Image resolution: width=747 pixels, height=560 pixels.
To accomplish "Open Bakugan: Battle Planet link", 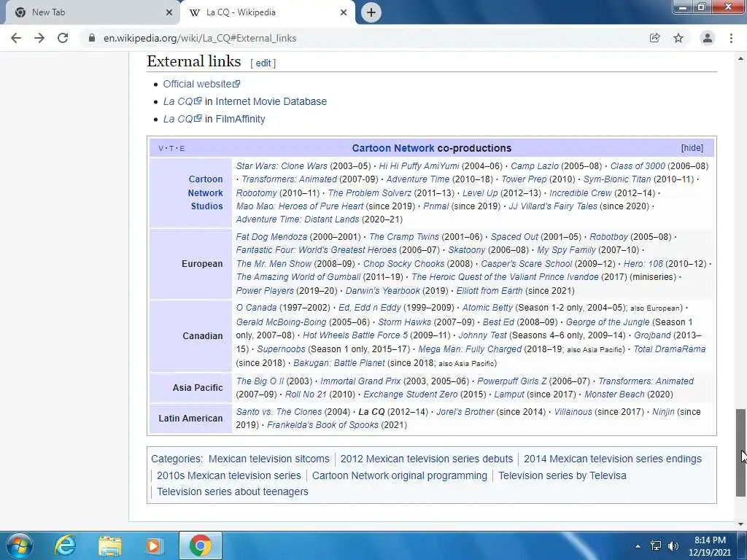I will click(x=339, y=363).
